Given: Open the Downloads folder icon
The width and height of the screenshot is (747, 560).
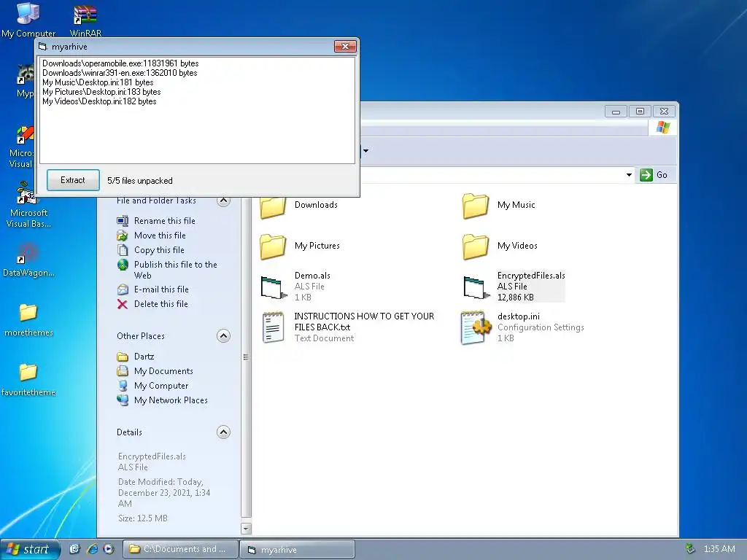Looking at the screenshot, I should pos(273,206).
